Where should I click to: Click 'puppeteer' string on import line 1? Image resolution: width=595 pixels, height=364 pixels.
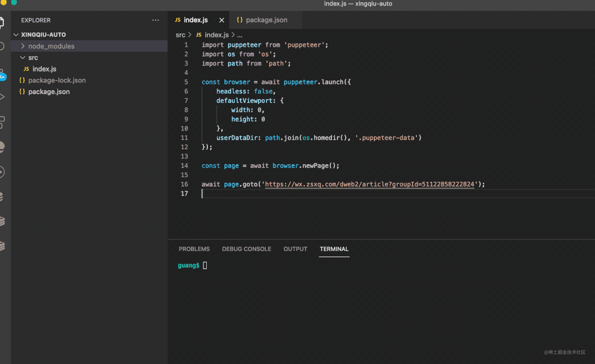pos(304,45)
